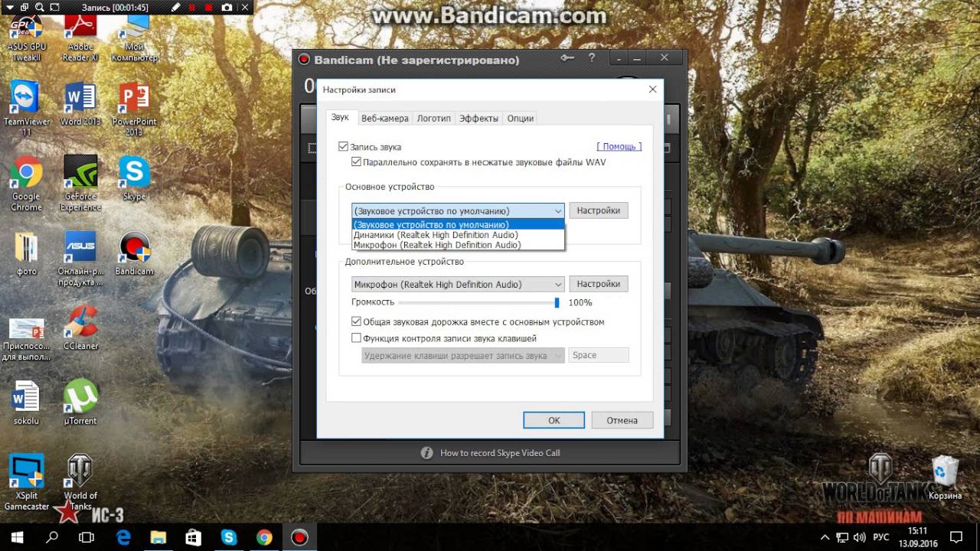Screen dimensions: 980x551
Task: Switch to the Веб-камера tab
Action: (x=385, y=118)
